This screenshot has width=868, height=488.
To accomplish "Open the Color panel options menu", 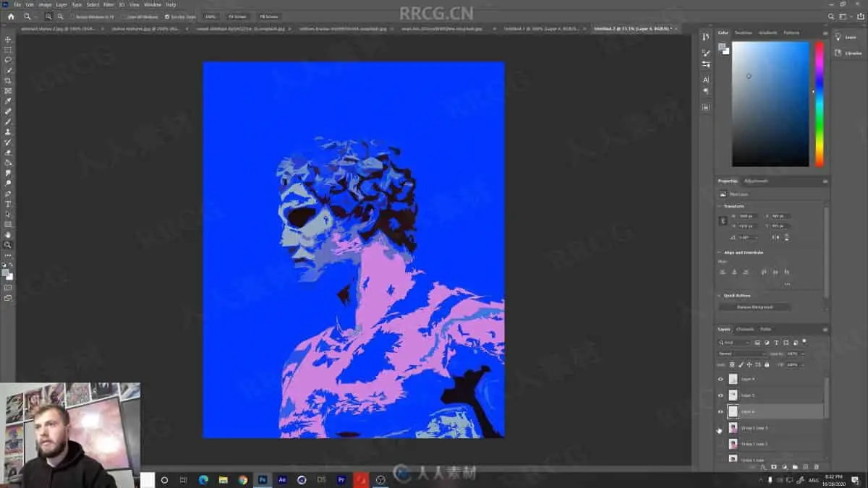I will point(825,33).
